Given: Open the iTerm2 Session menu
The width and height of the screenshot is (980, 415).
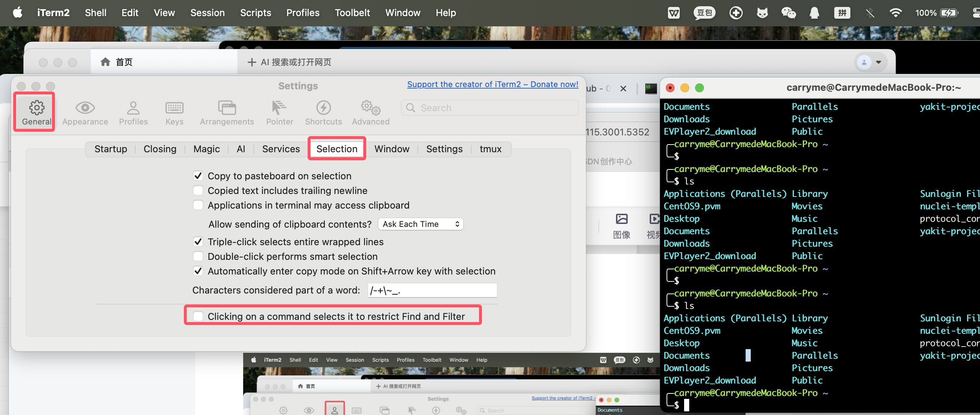Looking at the screenshot, I should pyautogui.click(x=207, y=13).
